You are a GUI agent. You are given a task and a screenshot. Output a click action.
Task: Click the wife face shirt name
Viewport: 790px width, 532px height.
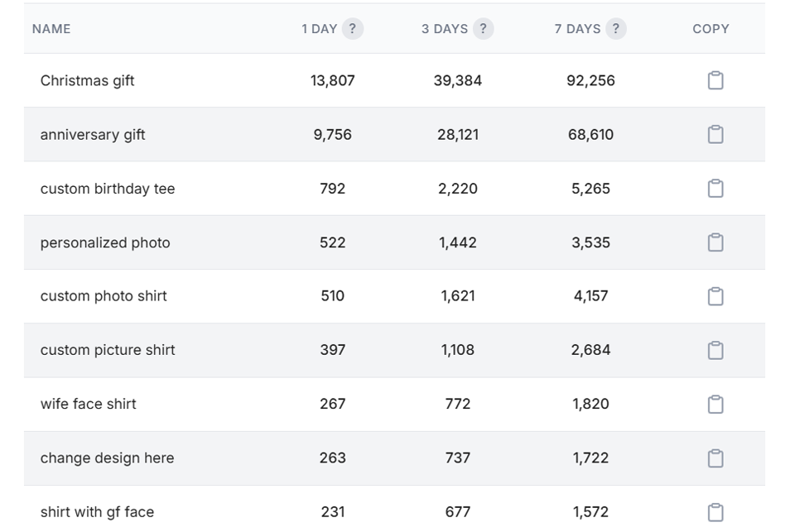coord(88,404)
